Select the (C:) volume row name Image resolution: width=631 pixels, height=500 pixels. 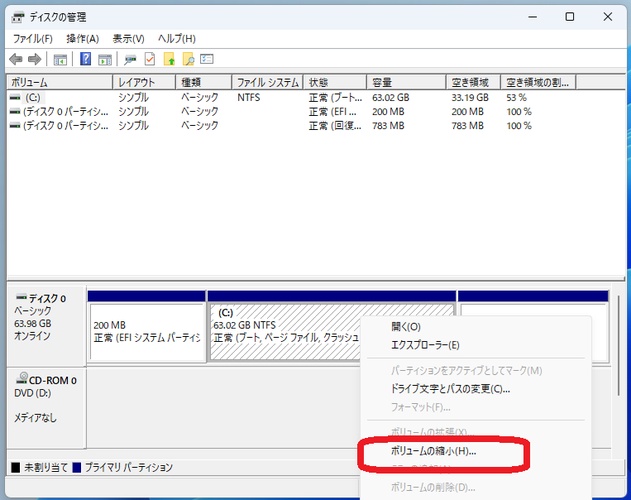coord(33,97)
